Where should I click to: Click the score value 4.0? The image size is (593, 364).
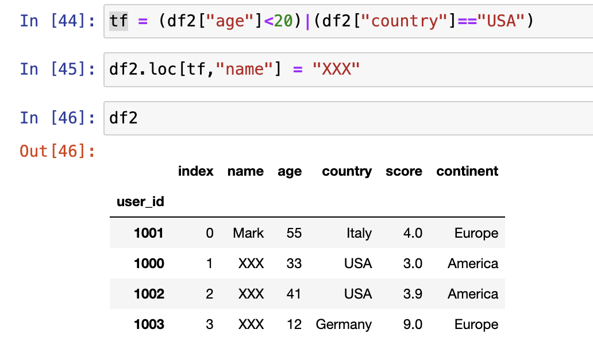(x=413, y=233)
